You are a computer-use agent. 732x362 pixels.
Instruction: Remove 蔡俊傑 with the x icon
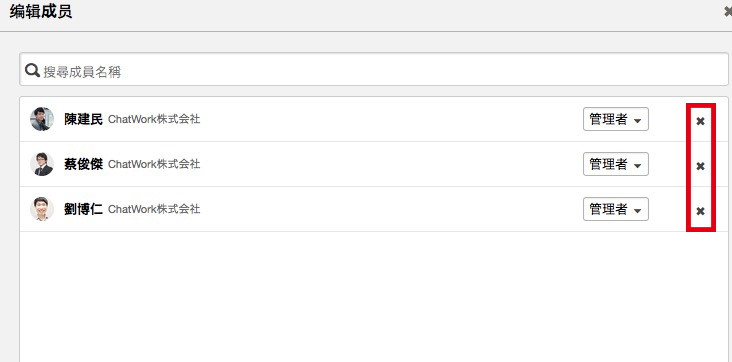(x=700, y=166)
